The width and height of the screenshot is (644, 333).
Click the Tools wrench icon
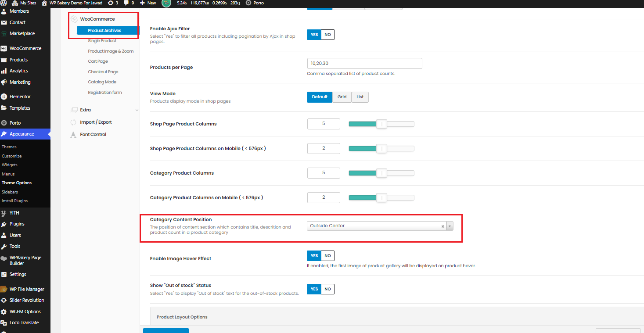[4, 246]
